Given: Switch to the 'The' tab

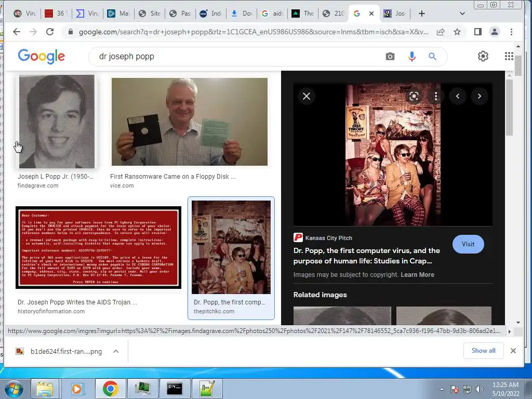Looking at the screenshot, I should pos(303,14).
